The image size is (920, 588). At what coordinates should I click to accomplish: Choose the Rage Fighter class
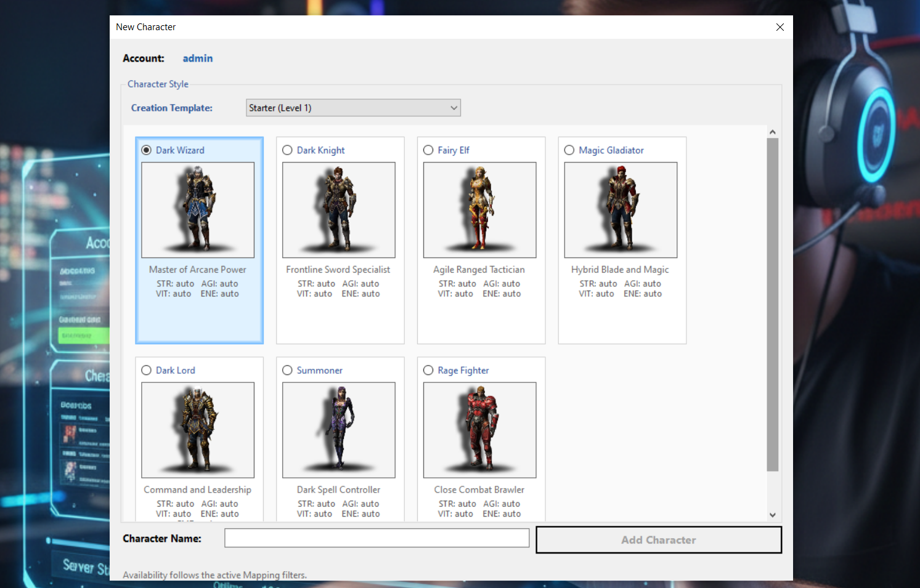pyautogui.click(x=428, y=370)
